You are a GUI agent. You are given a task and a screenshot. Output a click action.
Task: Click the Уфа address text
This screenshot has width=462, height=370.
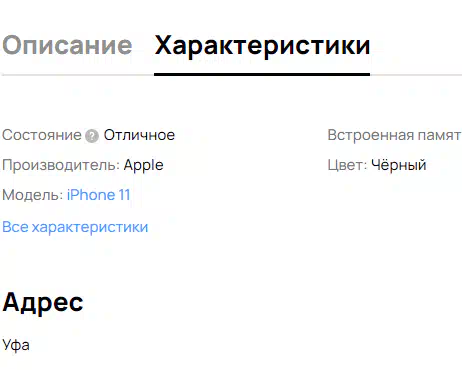tap(16, 345)
